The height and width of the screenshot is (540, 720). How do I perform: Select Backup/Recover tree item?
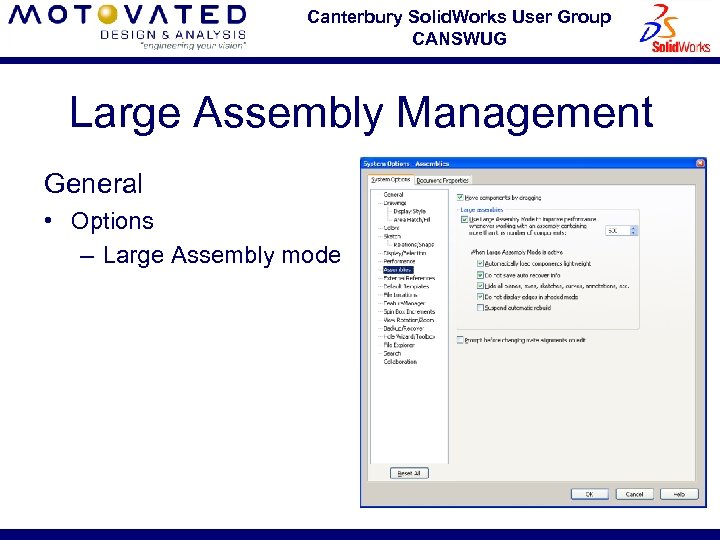[x=403, y=328]
